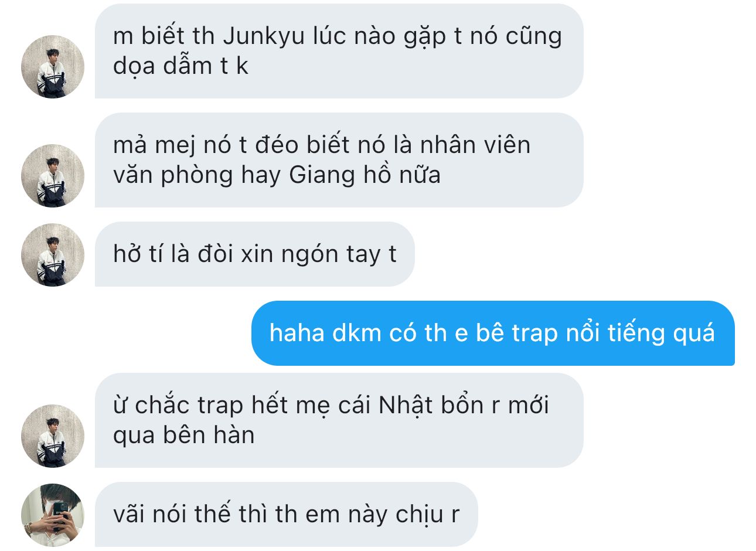
Task: Open mirror-selfie avatar beside last message
Action: [53, 515]
